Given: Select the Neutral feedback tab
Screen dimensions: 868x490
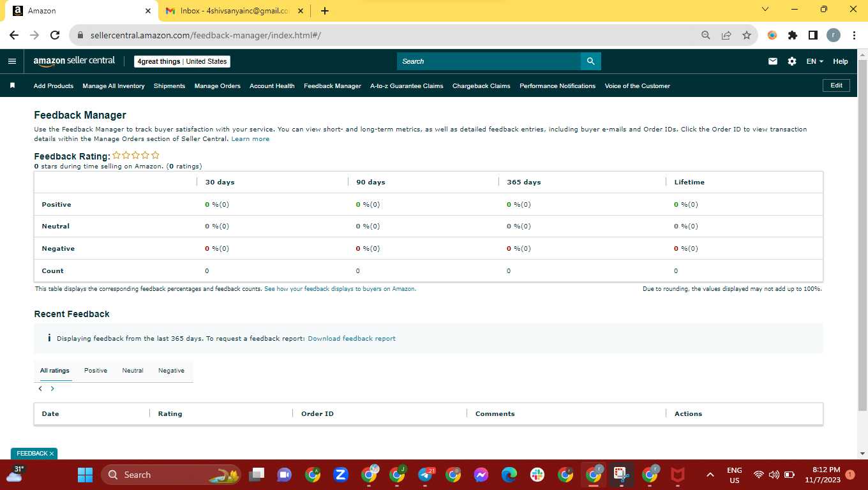Looking at the screenshot, I should [x=133, y=371].
